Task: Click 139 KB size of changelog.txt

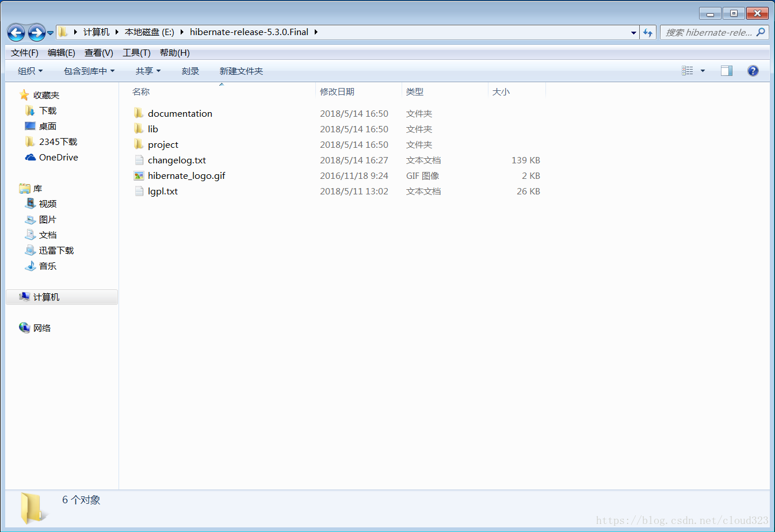Action: click(x=526, y=160)
